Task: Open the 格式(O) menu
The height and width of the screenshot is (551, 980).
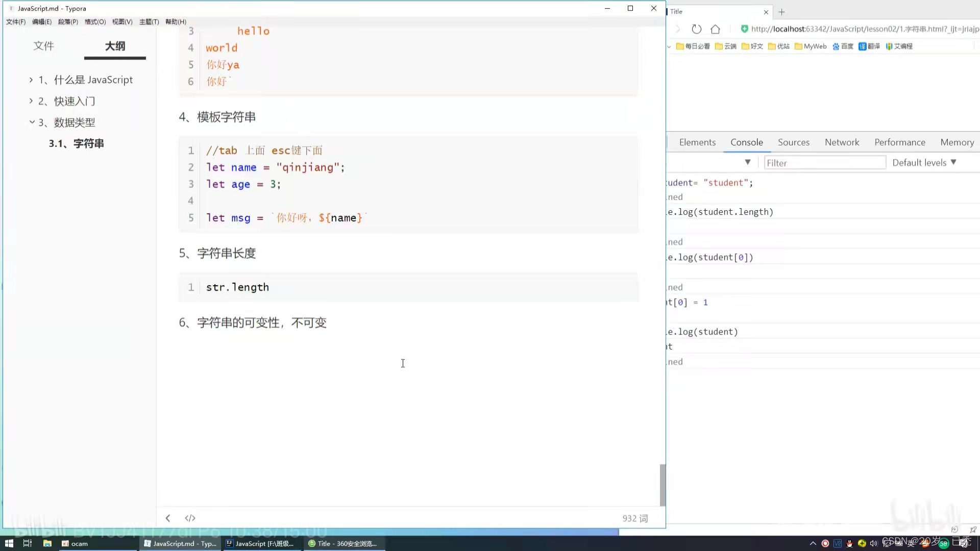Action: click(x=95, y=21)
